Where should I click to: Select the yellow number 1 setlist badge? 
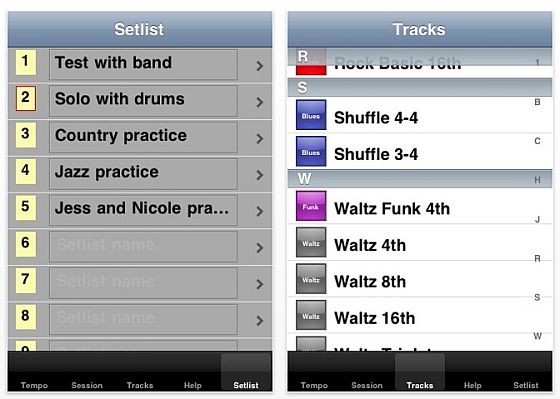26,62
